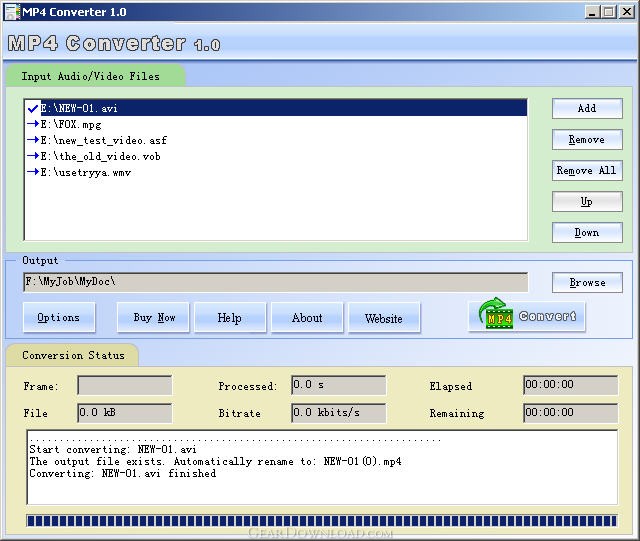
Task: Click log line 'Converting: NEW-01.avi finished'
Action: click(x=122, y=473)
